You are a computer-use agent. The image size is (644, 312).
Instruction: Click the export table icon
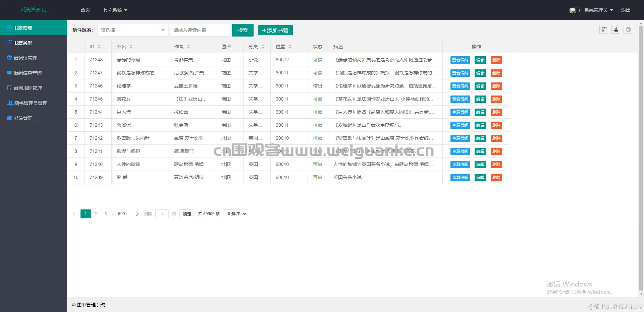[616, 29]
